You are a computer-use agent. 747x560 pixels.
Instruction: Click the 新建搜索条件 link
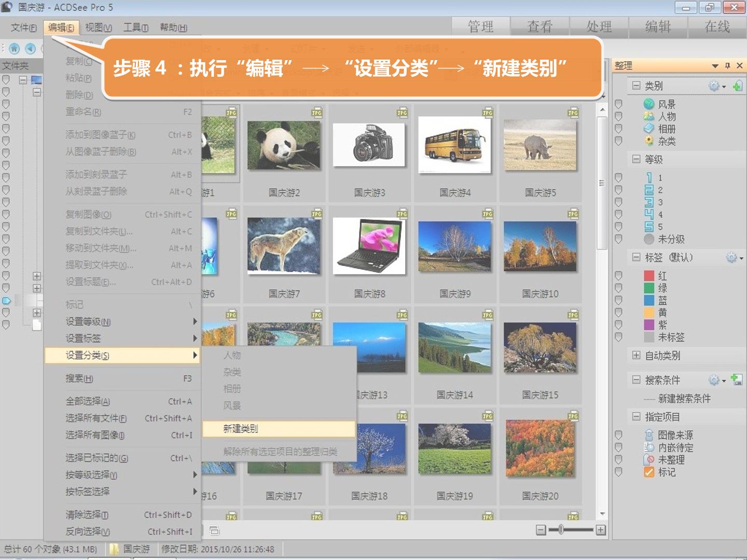(684, 399)
